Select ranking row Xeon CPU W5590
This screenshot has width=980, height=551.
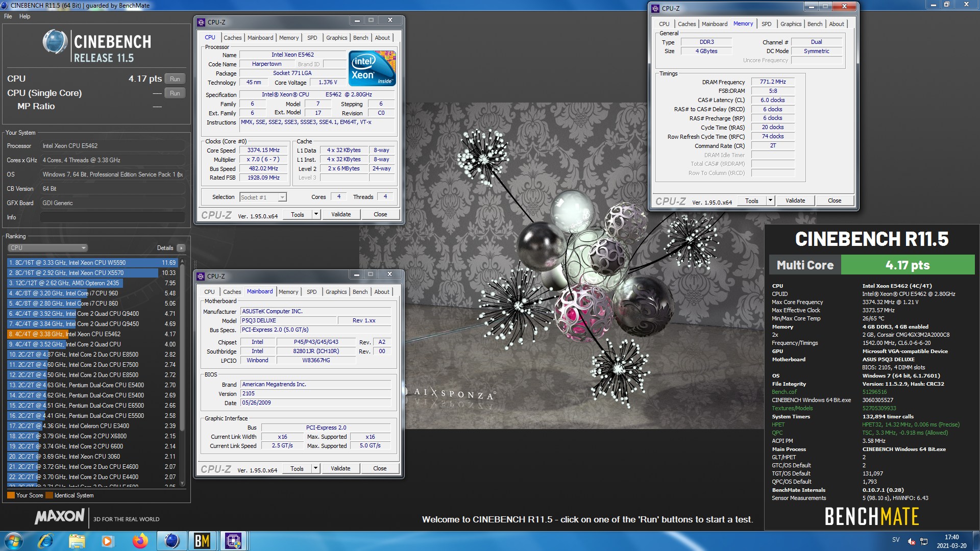(x=92, y=263)
